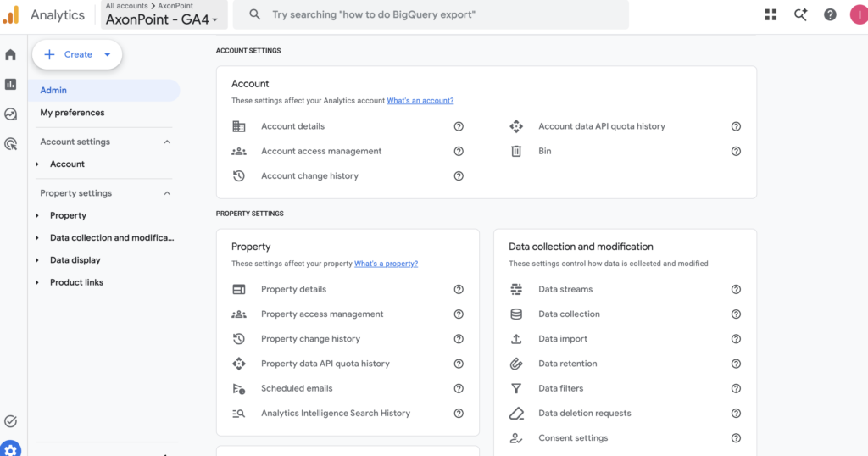Click help icon for Consent settings
Screen dimensions: 868x456
736,437
